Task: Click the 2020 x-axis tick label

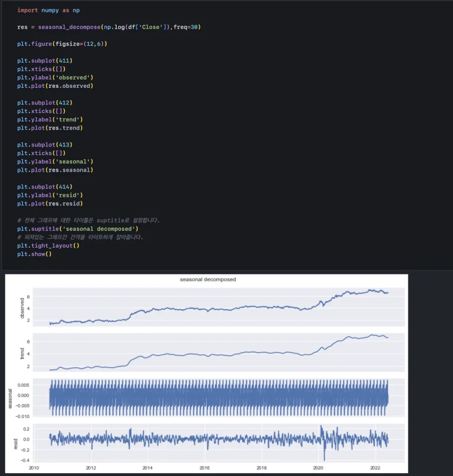Action: coord(318,468)
